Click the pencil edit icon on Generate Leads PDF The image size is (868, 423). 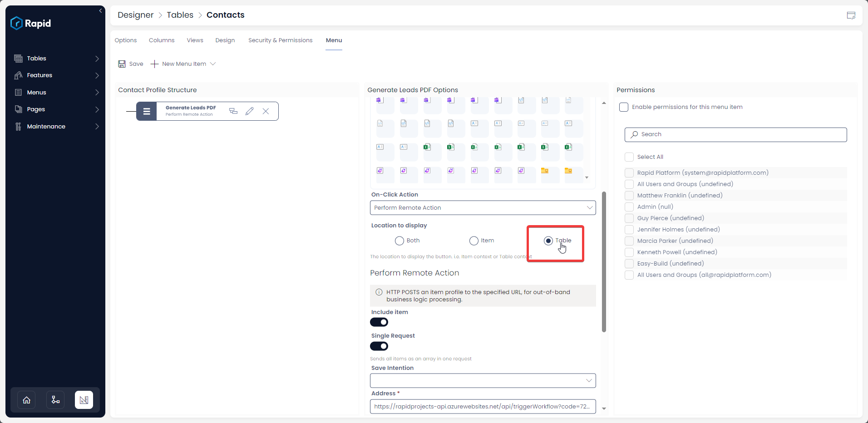tap(249, 111)
